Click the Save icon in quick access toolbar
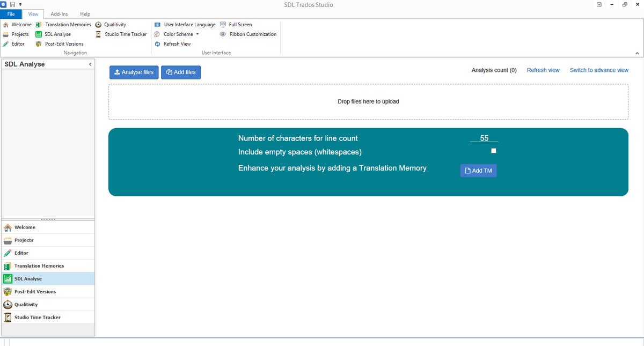This screenshot has height=346, width=644. pyautogui.click(x=13, y=4)
